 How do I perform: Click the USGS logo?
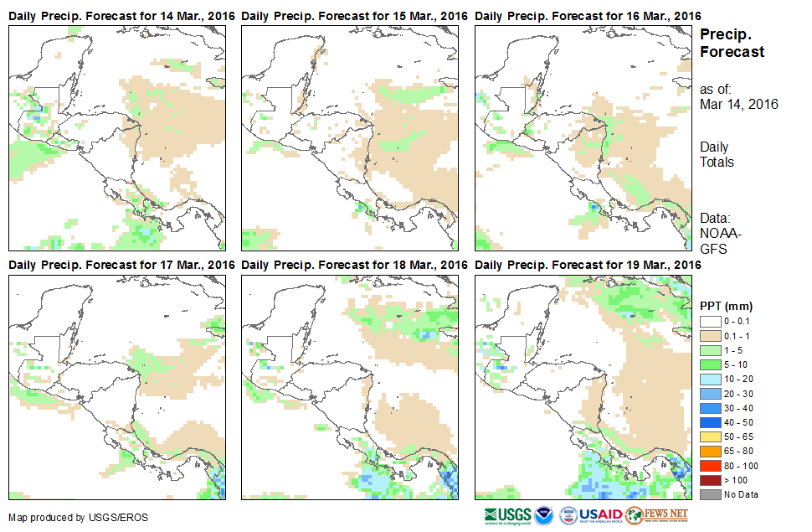click(x=508, y=514)
